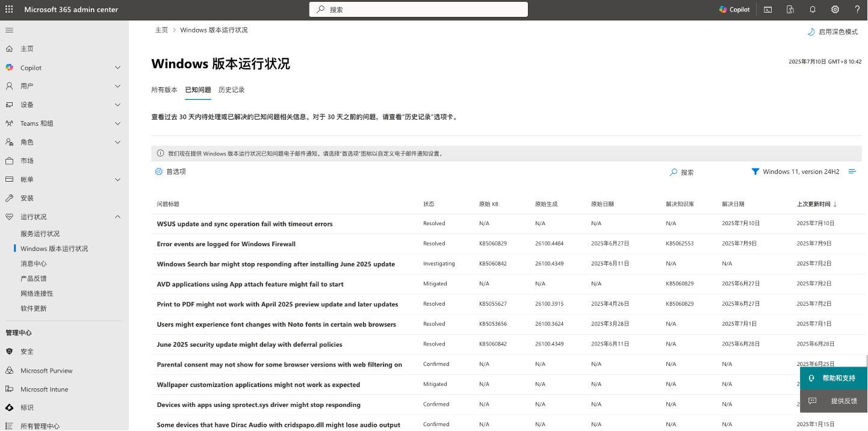The image size is (868, 431).
Task: Open Parental consent may not show issue
Action: (279, 365)
